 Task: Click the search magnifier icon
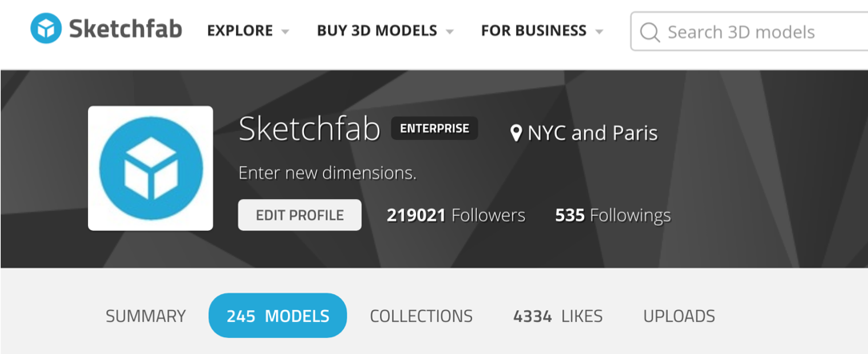(x=650, y=32)
